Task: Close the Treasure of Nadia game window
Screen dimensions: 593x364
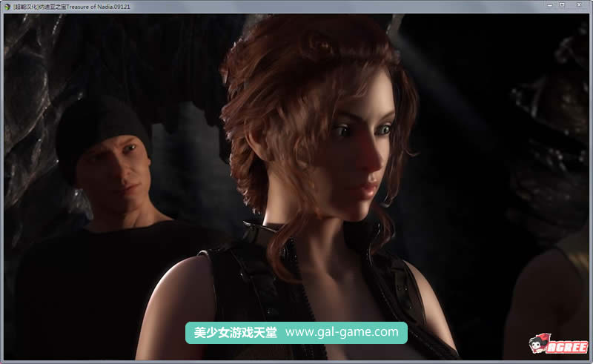Action: 580,4
